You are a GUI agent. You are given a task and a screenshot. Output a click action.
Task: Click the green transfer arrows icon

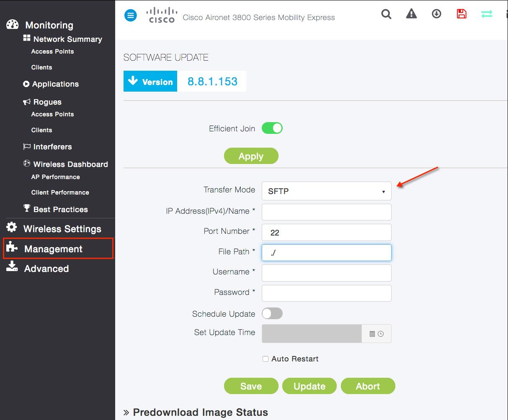pos(487,14)
